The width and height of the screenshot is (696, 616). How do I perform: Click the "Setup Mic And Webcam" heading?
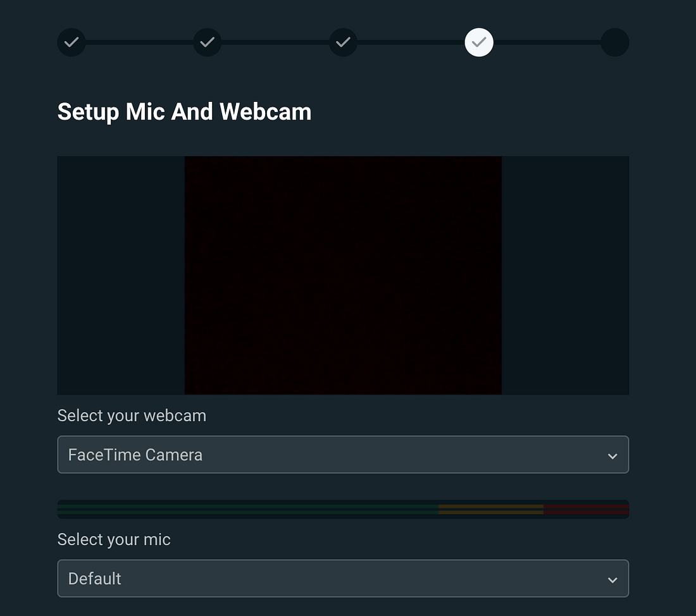click(184, 112)
